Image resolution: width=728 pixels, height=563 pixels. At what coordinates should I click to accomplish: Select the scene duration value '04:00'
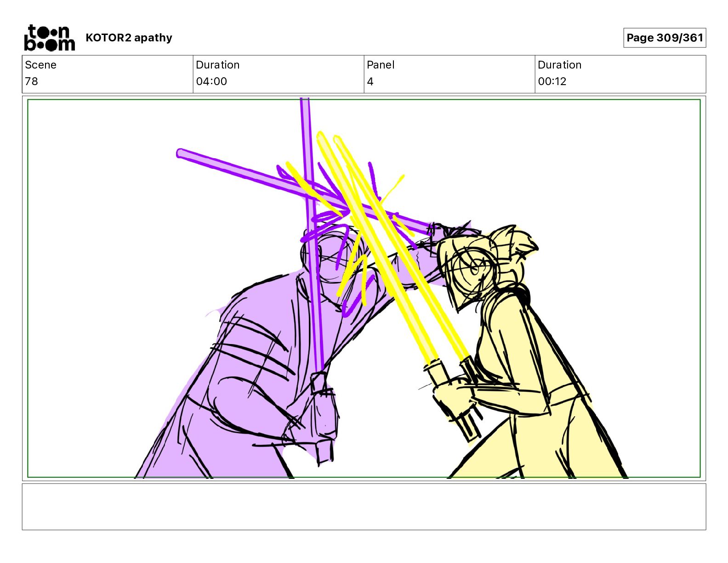(x=211, y=81)
